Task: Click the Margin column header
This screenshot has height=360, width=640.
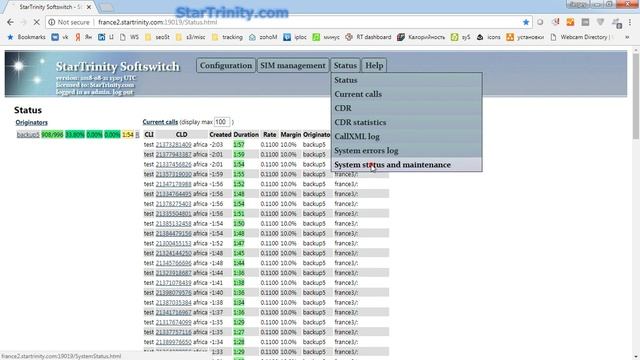Action: [x=291, y=134]
